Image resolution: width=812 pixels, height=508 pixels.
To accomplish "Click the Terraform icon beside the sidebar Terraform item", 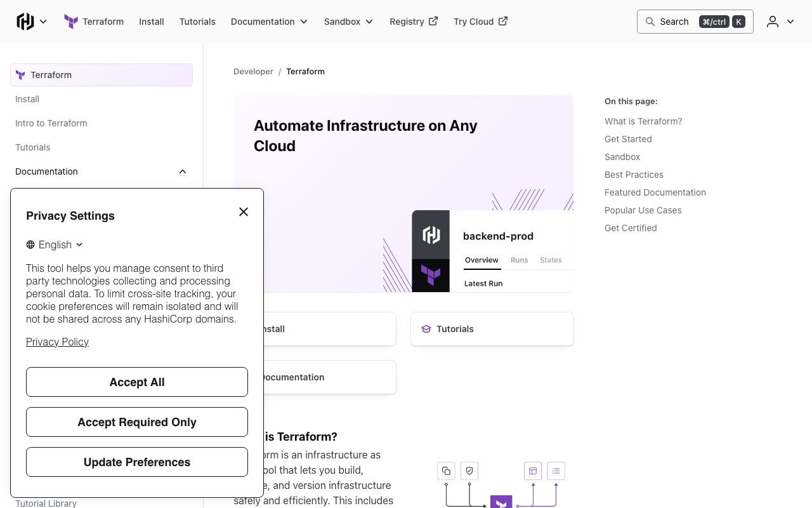I will pos(21,74).
